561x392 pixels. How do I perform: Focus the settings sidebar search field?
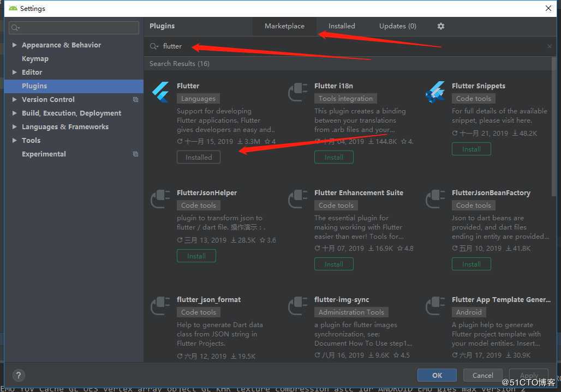pos(74,27)
